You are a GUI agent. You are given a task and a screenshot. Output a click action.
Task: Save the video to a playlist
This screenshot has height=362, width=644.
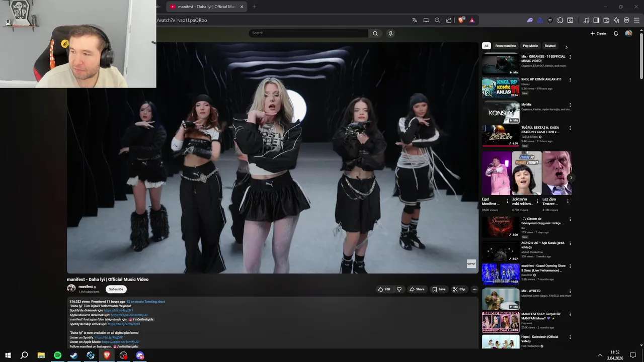point(438,289)
